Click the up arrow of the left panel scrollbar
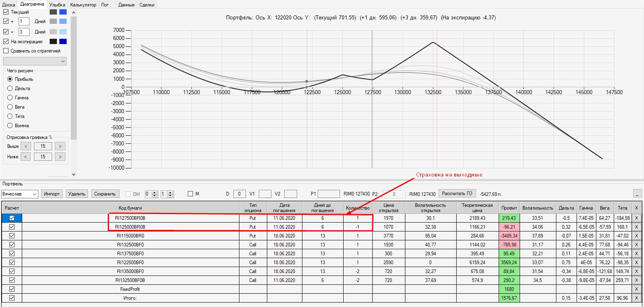This screenshot has height=307, width=644. point(73,13)
